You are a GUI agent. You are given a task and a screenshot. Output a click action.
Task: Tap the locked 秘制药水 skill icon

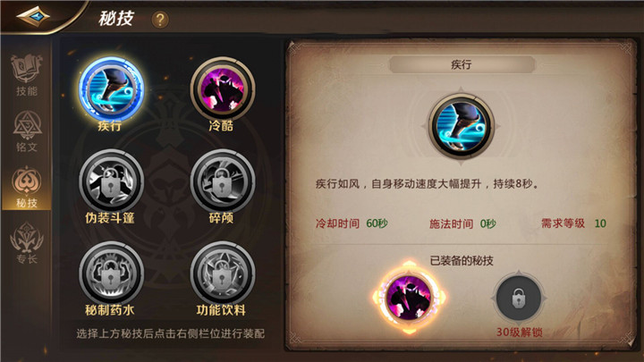pyautogui.click(x=111, y=274)
